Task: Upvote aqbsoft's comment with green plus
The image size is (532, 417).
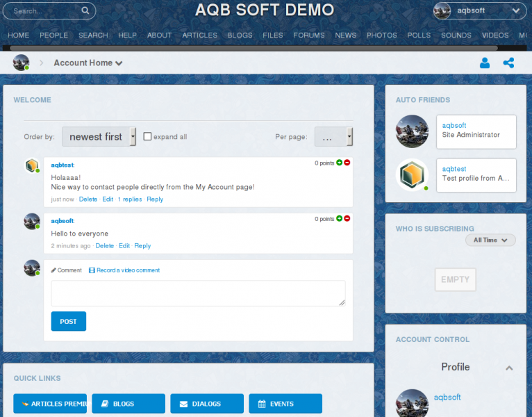Action: tap(339, 218)
